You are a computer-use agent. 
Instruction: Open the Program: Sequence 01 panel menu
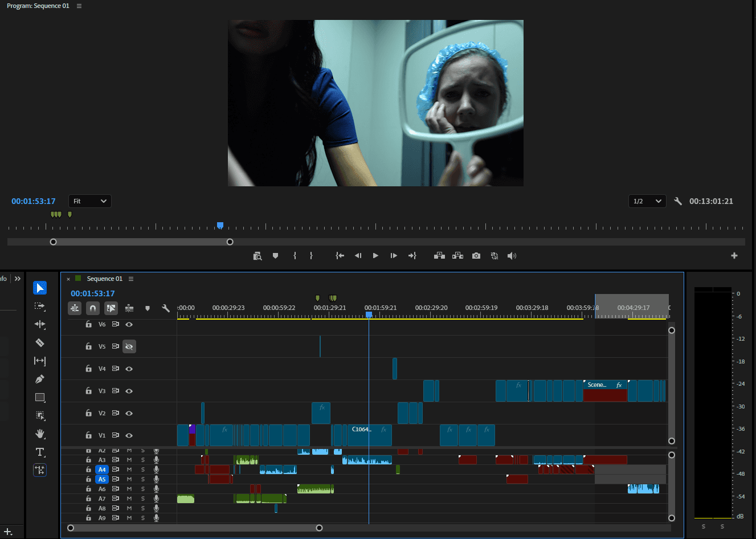[79, 6]
